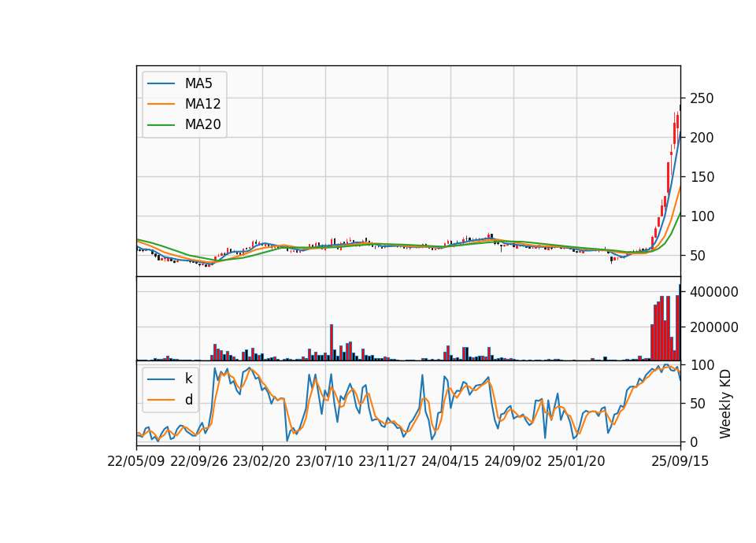The height and width of the screenshot is (543, 756).
Task: Click the orange MA12 legend line sample
Action: pyautogui.click(x=161, y=104)
